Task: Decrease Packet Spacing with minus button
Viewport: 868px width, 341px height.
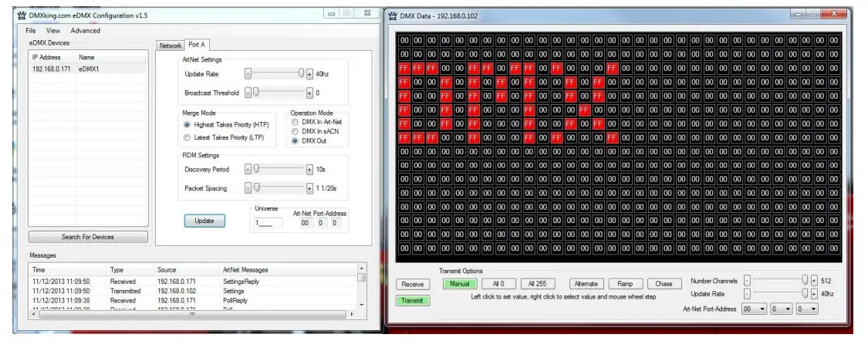Action: click(x=248, y=189)
